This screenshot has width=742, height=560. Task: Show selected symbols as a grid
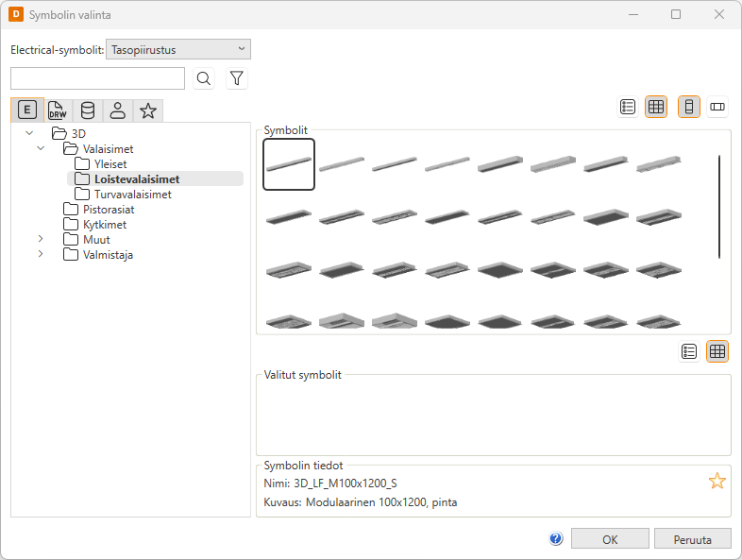point(717,351)
